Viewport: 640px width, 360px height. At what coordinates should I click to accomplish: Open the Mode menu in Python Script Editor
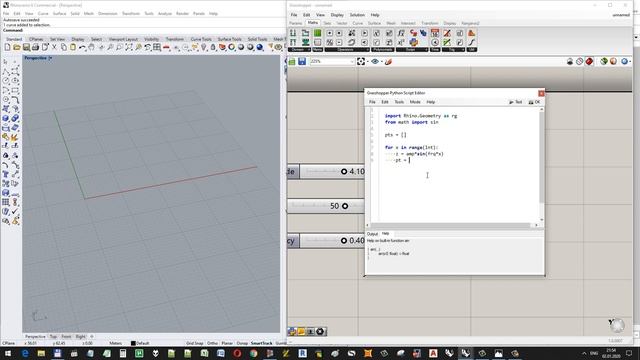tap(415, 102)
